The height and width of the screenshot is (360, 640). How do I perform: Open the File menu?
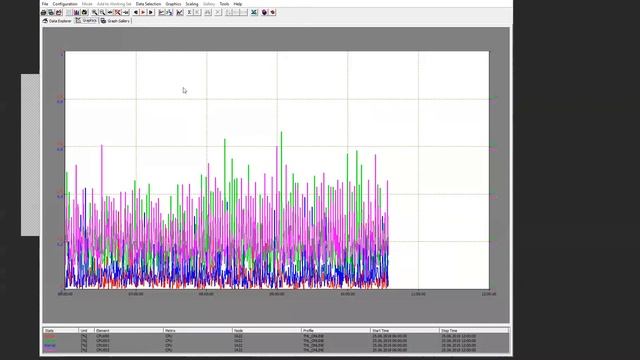(45, 4)
